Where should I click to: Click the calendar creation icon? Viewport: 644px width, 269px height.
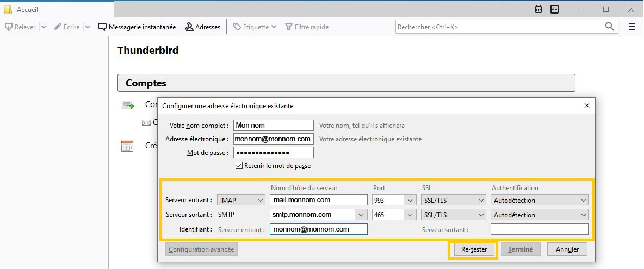click(x=127, y=146)
